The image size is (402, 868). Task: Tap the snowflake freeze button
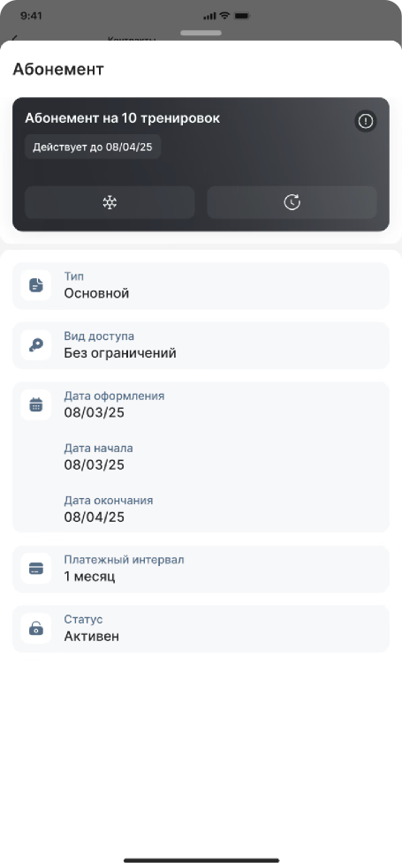coord(110,202)
